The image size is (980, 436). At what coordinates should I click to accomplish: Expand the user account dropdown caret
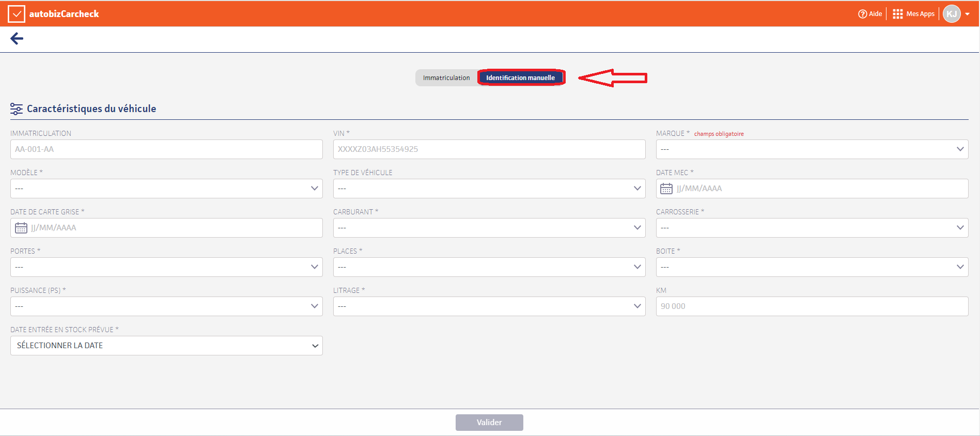coord(968,14)
